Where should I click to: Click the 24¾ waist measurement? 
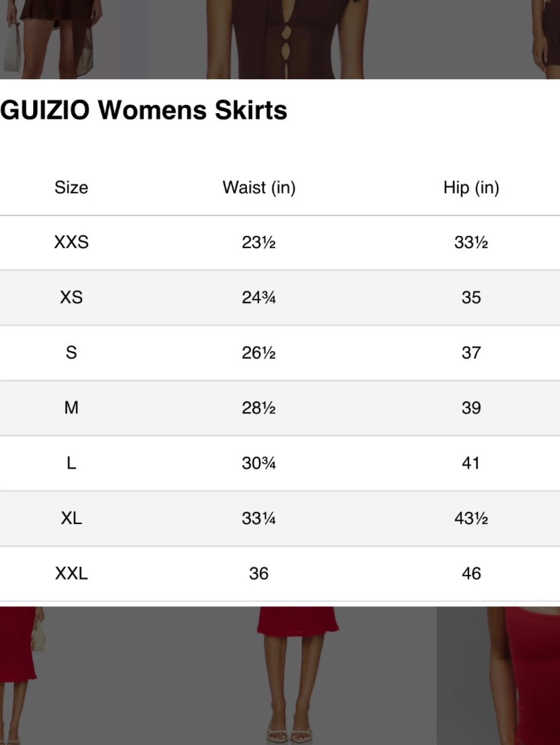coord(259,297)
